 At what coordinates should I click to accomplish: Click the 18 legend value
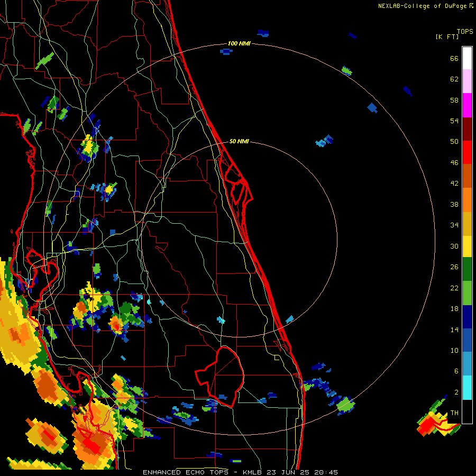click(x=454, y=309)
